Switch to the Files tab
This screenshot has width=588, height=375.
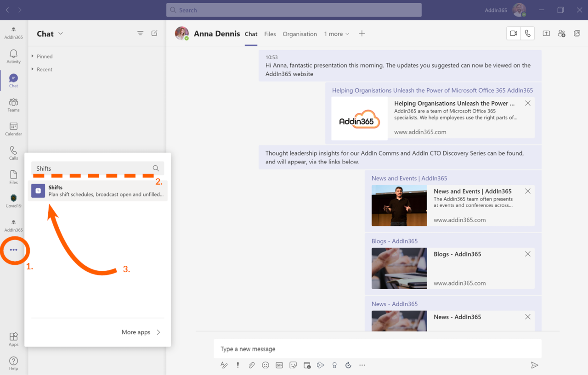[270, 34]
